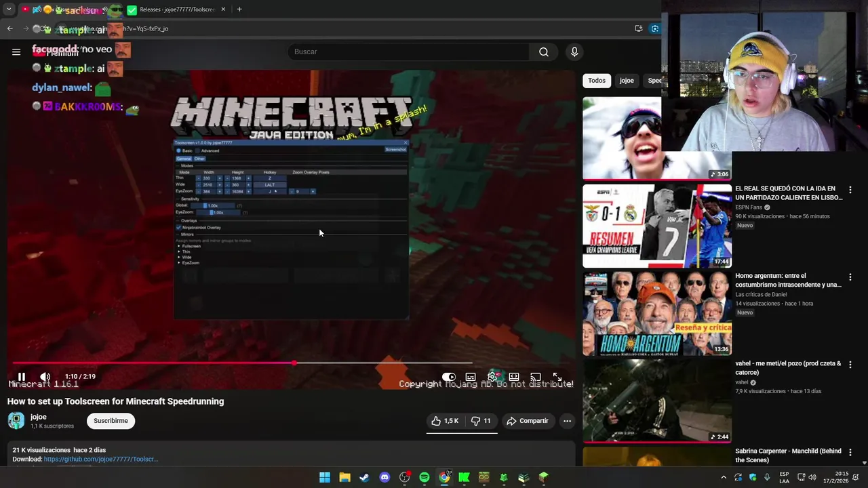
Task: Open options for vahel video
Action: (x=850, y=365)
